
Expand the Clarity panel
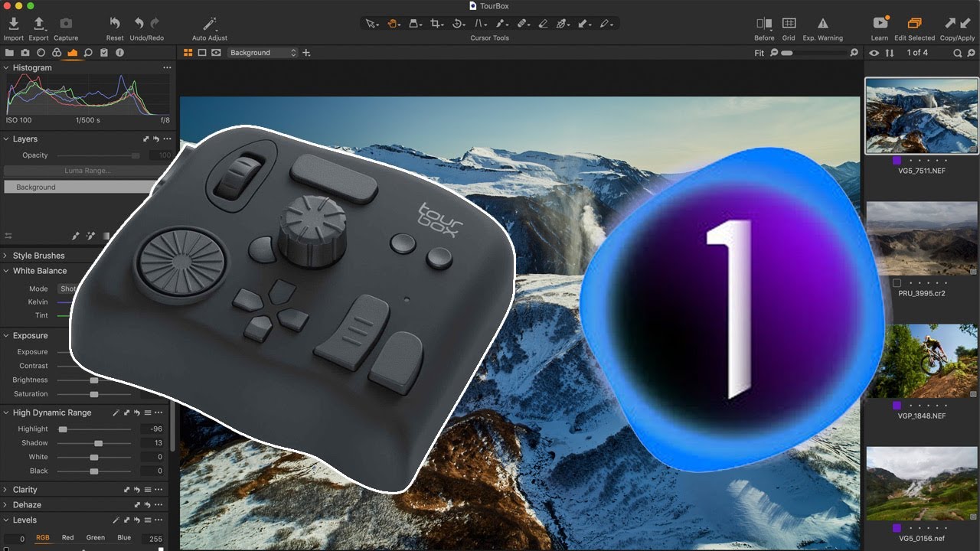point(6,490)
